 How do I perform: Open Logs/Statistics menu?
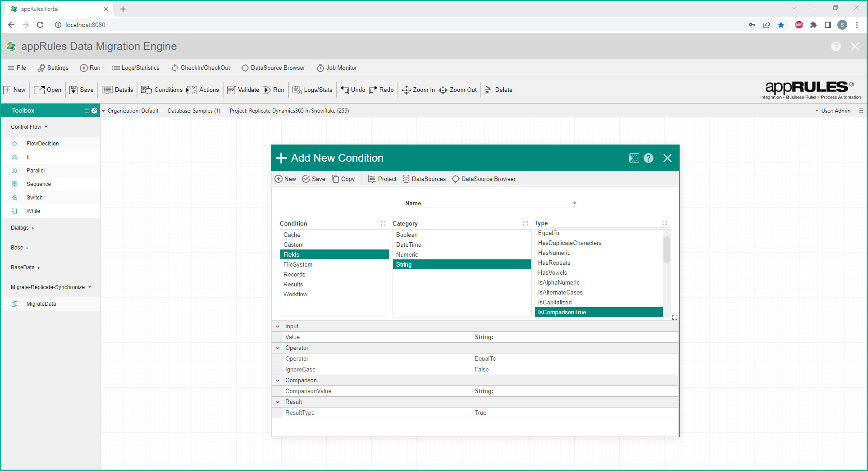[x=136, y=68]
